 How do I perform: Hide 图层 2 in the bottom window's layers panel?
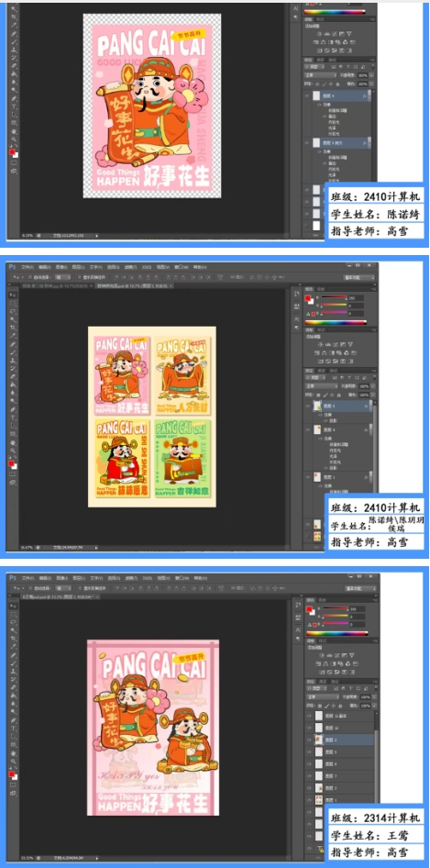tap(309, 740)
